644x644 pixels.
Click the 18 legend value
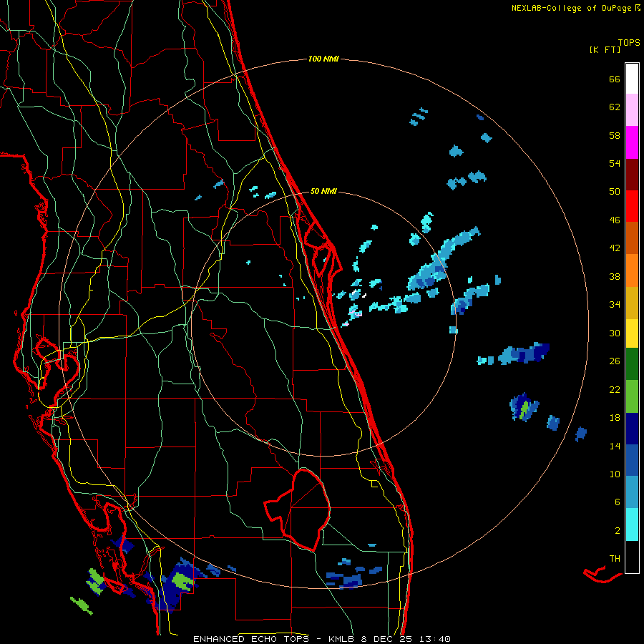[x=615, y=418]
